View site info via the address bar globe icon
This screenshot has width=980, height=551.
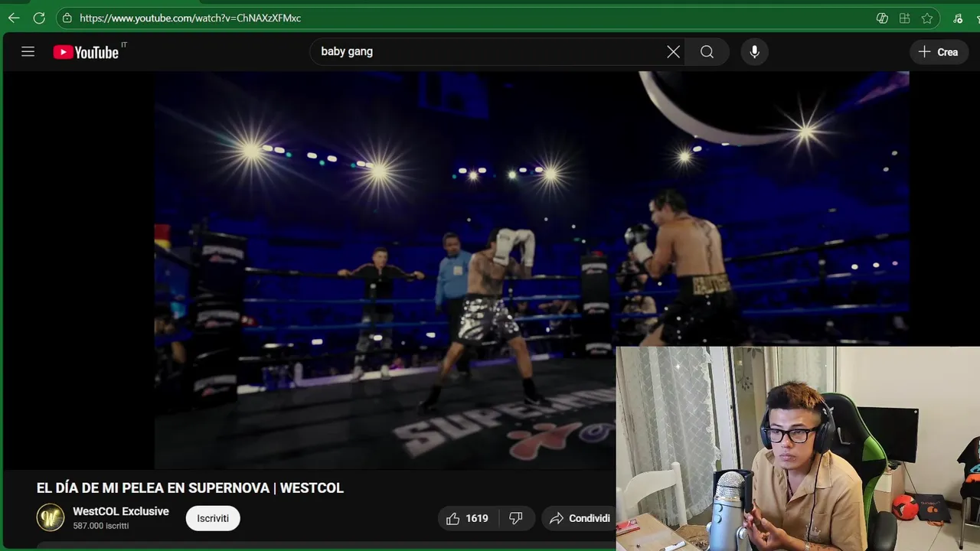pos(67,18)
